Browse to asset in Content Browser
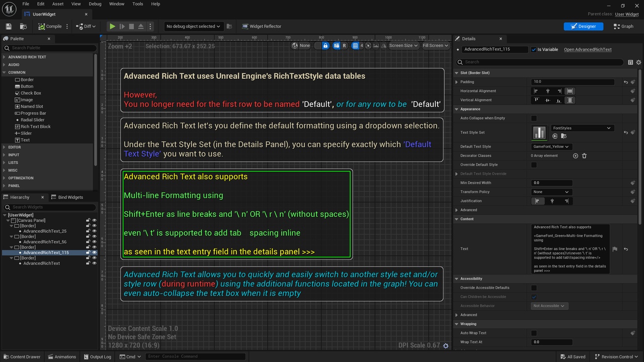Image resolution: width=644 pixels, height=362 pixels. [x=23, y=26]
